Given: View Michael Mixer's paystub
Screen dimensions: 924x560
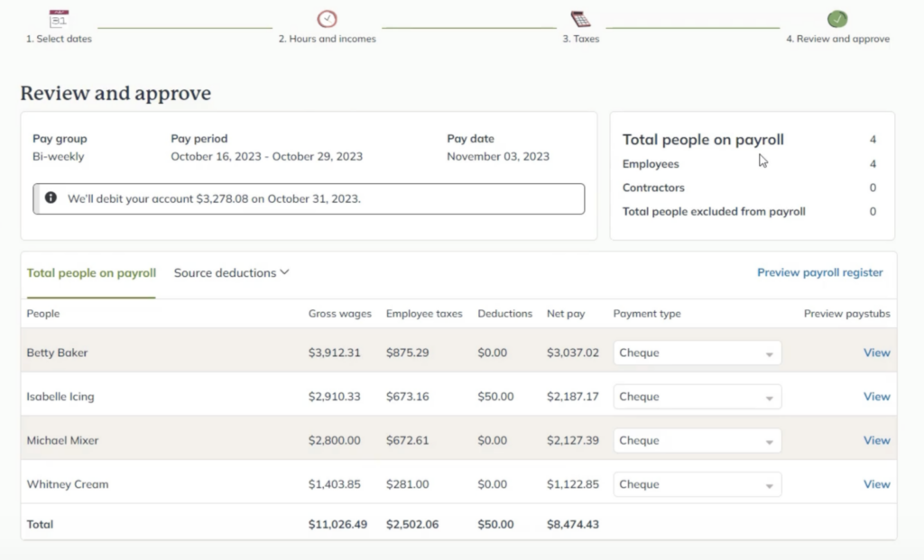Looking at the screenshot, I should (876, 441).
